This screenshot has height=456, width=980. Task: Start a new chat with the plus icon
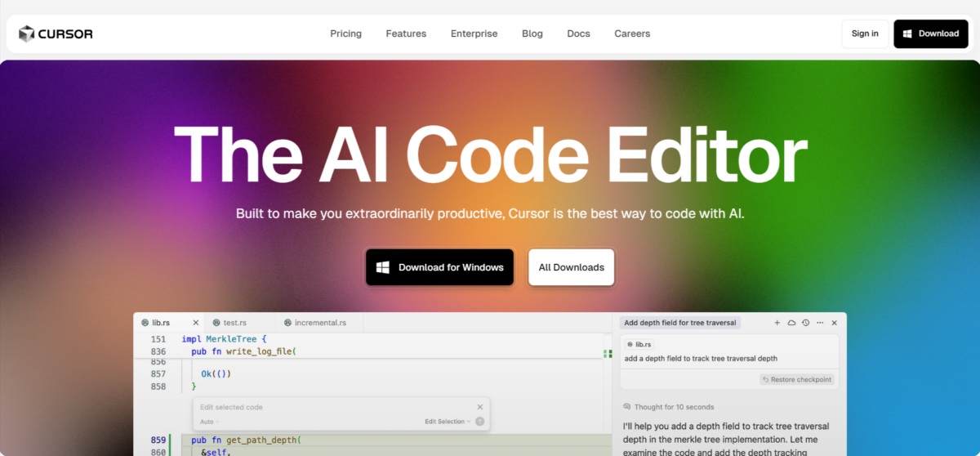[777, 323]
